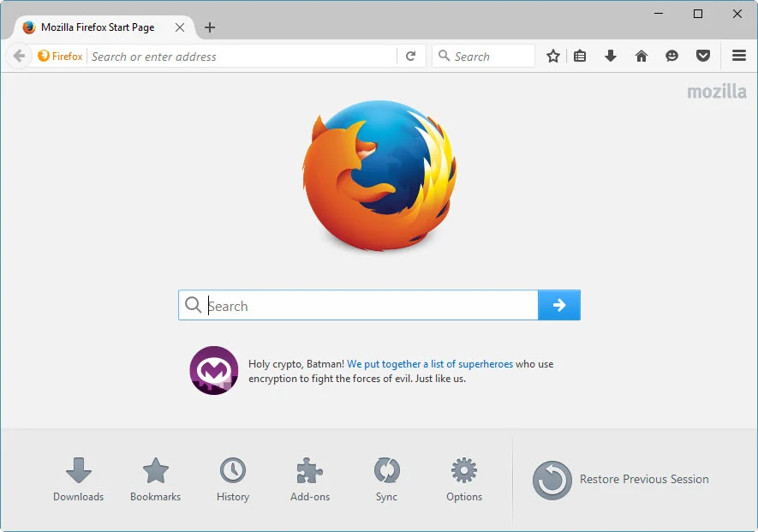
Task: Save this page to Pocket
Action: coord(702,56)
